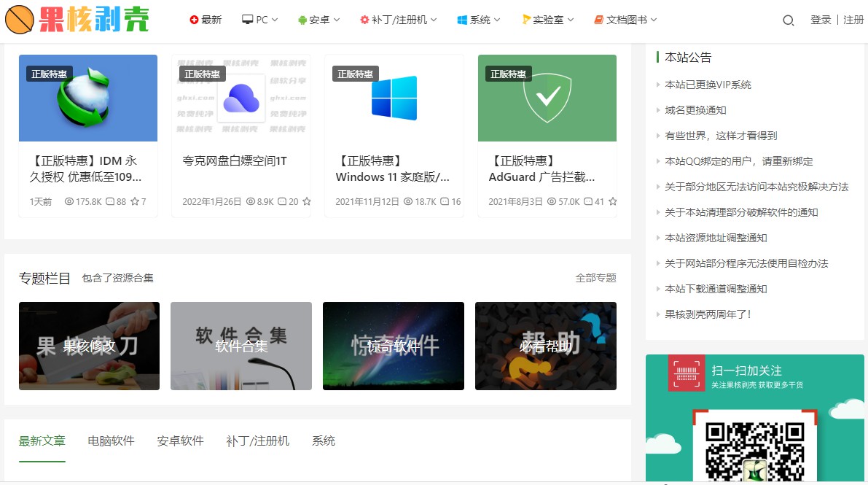Click the star icon on the IDM card
This screenshot has height=485, width=868.
click(x=135, y=202)
